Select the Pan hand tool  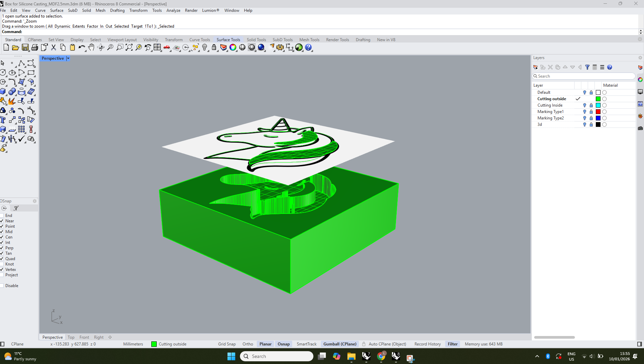click(91, 48)
